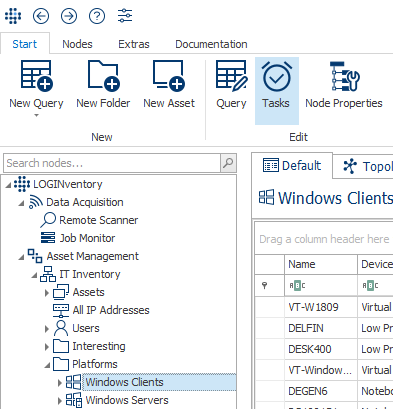The height and width of the screenshot is (409, 393).
Task: Click the Asset Management icon in tree
Action: (x=35, y=256)
